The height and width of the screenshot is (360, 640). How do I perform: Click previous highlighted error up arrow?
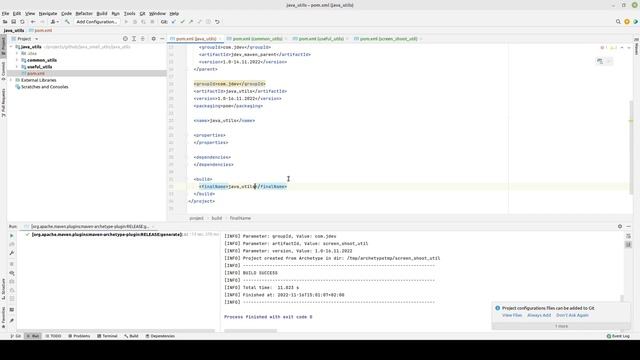pyautogui.click(x=622, y=48)
